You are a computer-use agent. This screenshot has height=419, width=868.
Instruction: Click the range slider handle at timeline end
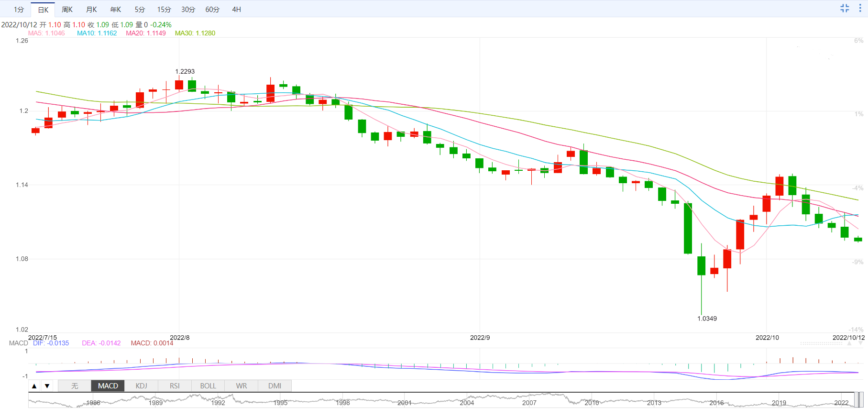tap(859, 400)
